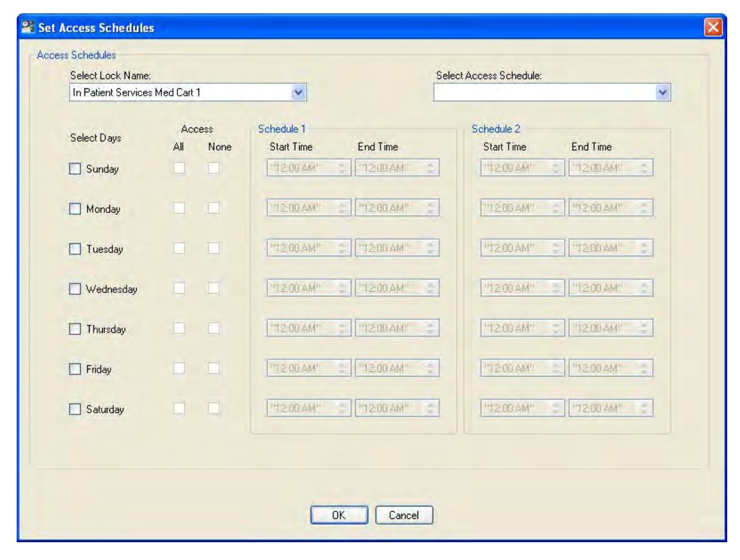
Task: Click Schedule 1 Start Time field for Friday
Action: [309, 368]
